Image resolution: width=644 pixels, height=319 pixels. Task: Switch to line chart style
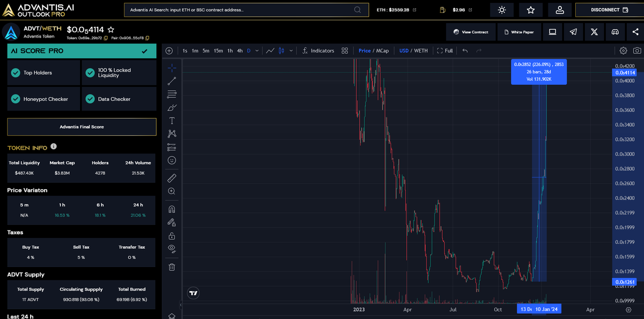tap(270, 51)
